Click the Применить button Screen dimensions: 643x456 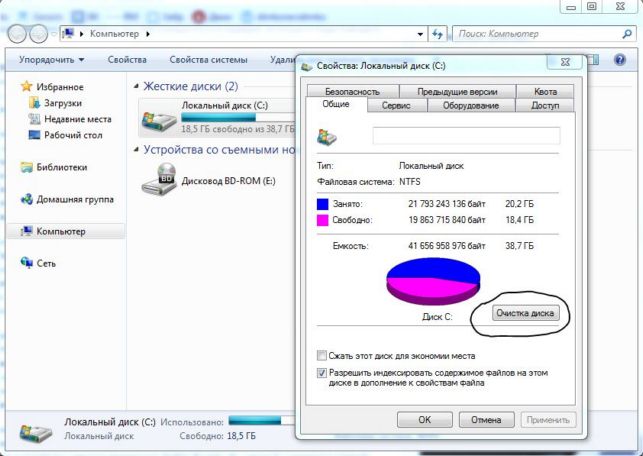(548, 420)
